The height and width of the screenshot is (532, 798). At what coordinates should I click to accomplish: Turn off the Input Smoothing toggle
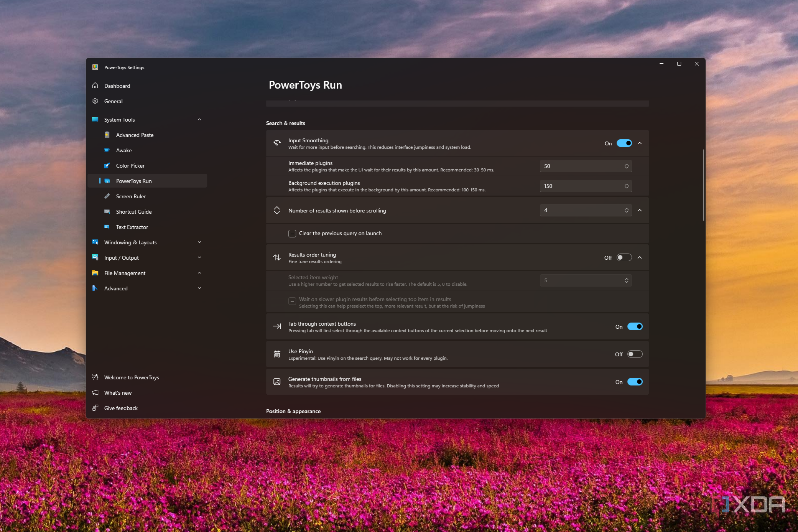tap(624, 143)
